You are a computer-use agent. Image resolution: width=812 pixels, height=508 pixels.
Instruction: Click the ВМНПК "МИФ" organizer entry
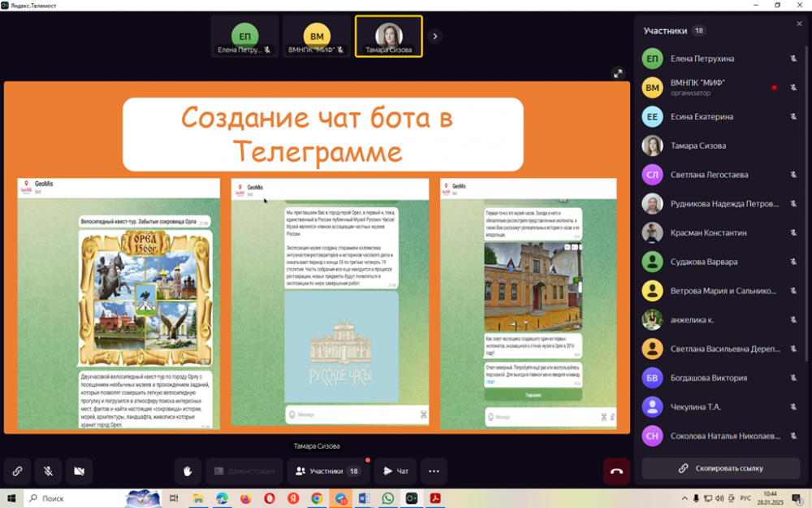pyautogui.click(x=697, y=88)
